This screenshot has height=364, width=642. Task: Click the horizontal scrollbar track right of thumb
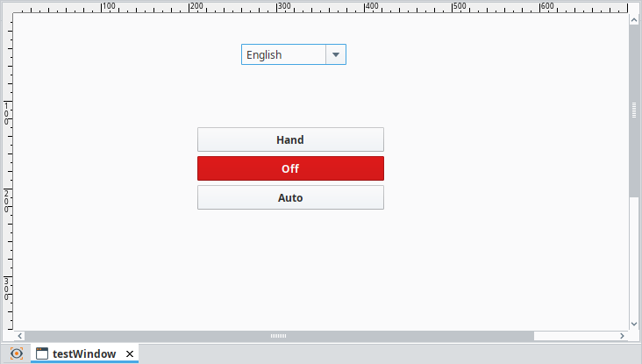[x=574, y=335]
